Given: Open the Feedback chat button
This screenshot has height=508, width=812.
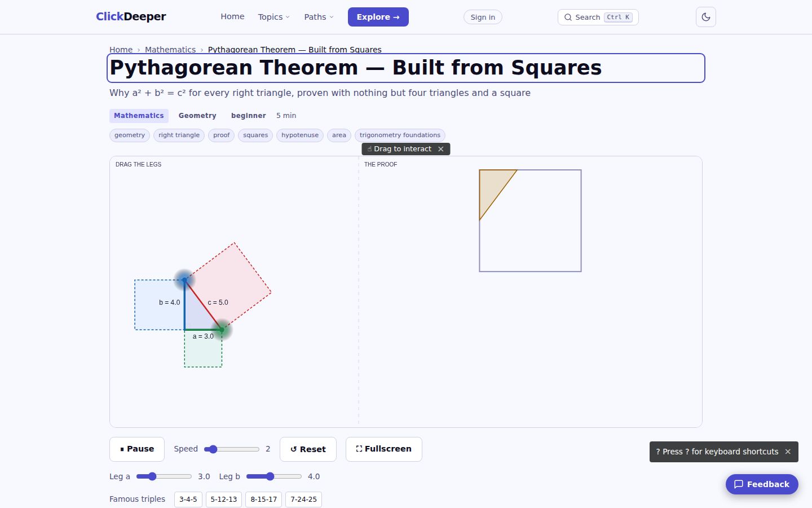Looking at the screenshot, I should coord(762,484).
